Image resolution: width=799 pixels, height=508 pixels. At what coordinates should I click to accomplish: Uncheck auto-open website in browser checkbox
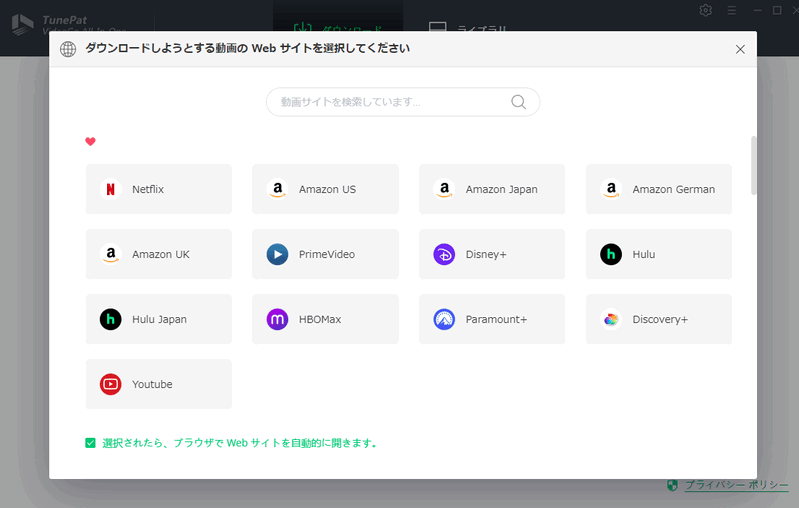point(90,443)
